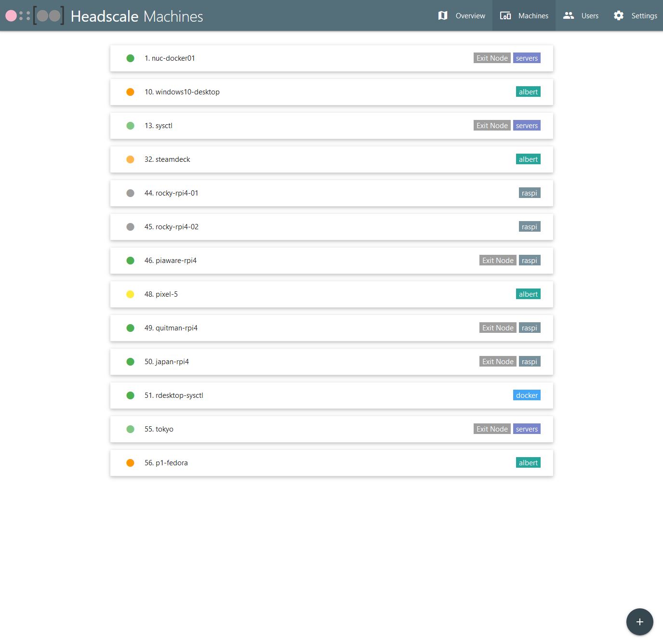Open machine 51. rdesktop-sysctl

[331, 395]
